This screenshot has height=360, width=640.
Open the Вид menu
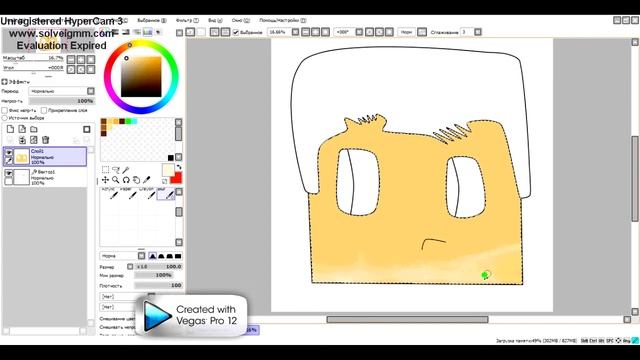[x=215, y=20]
